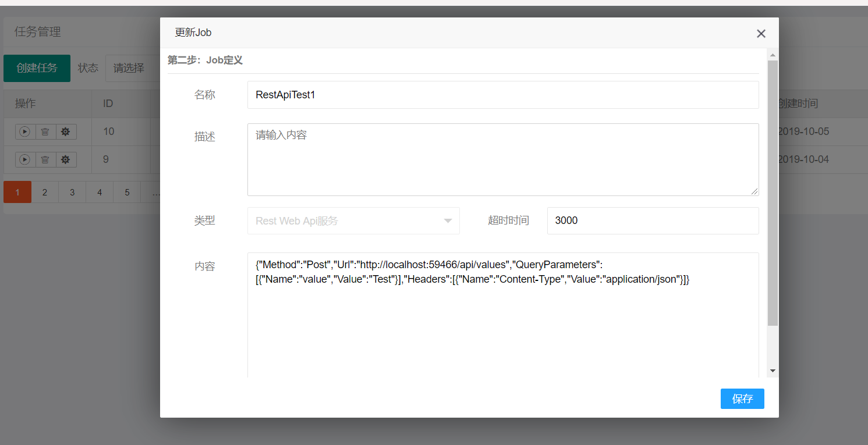The height and width of the screenshot is (445, 868).
Task: Click the 创建任务 button
Action: (x=37, y=68)
